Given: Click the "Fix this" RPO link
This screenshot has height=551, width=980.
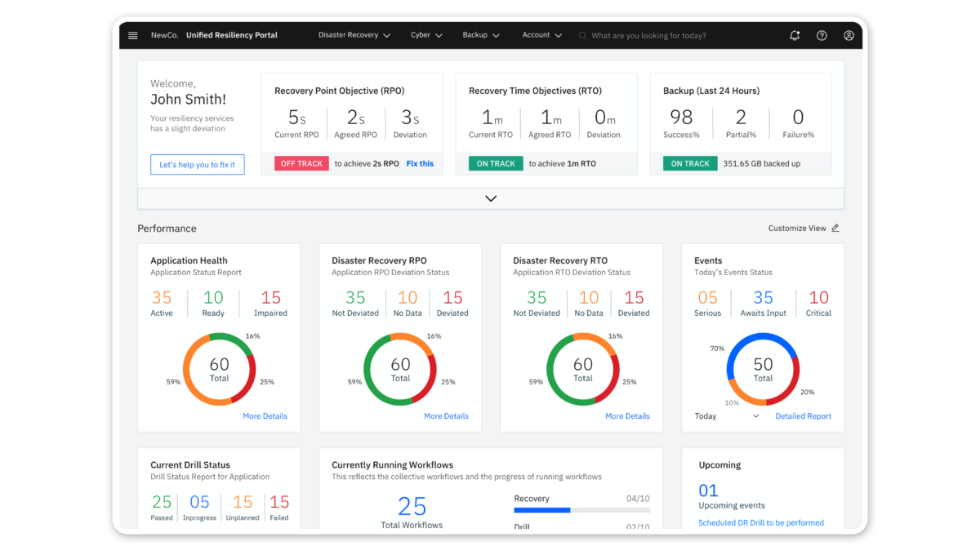Looking at the screenshot, I should [420, 164].
